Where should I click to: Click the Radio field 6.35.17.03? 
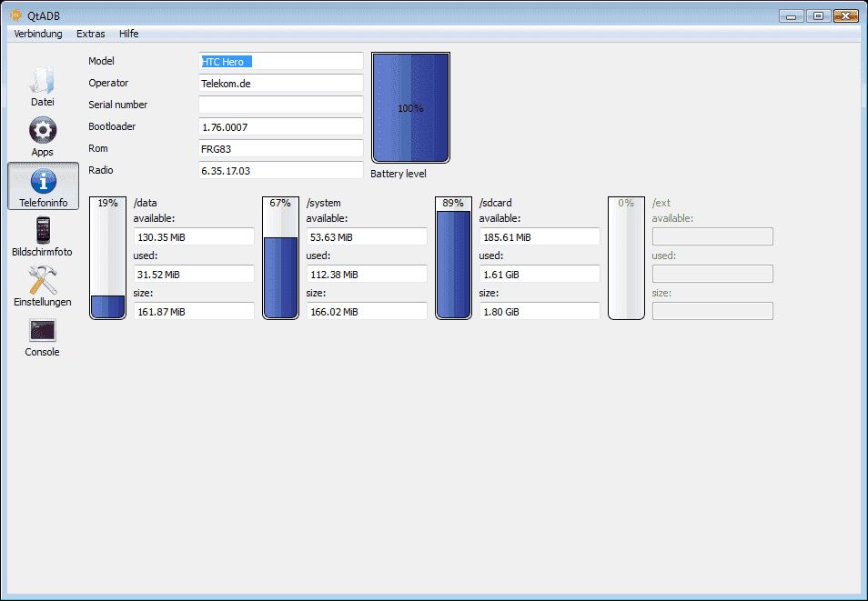281,170
